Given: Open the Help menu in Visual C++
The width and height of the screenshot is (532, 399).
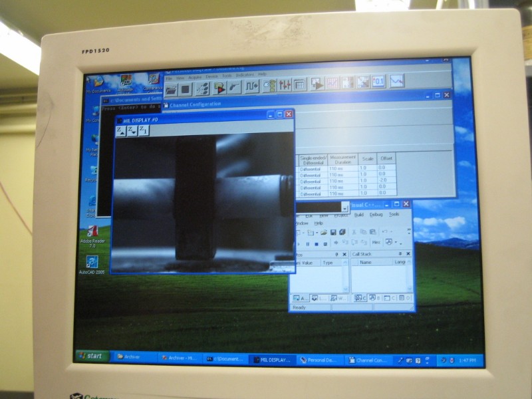Looking at the screenshot, I should pos(319,223).
